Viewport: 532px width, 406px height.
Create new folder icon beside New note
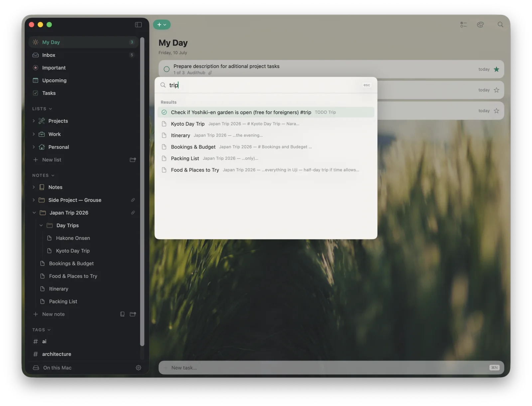(x=133, y=314)
